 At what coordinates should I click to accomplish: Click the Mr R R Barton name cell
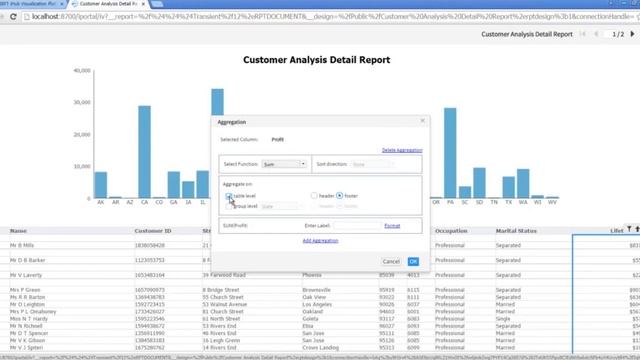[x=27, y=298]
